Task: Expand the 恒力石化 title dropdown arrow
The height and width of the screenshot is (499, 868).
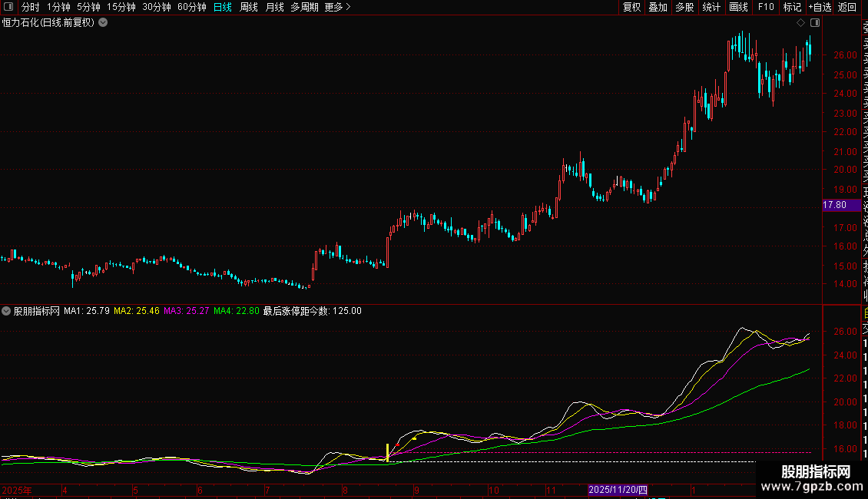Action: [103, 23]
